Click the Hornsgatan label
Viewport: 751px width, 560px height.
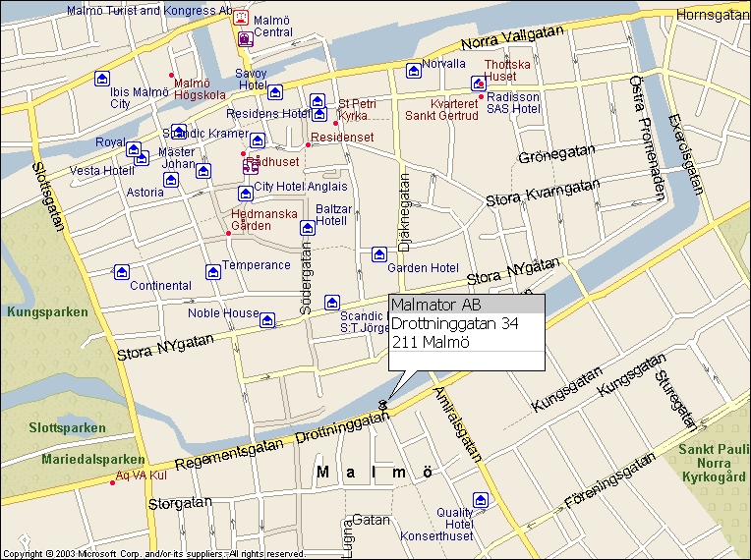[714, 16]
